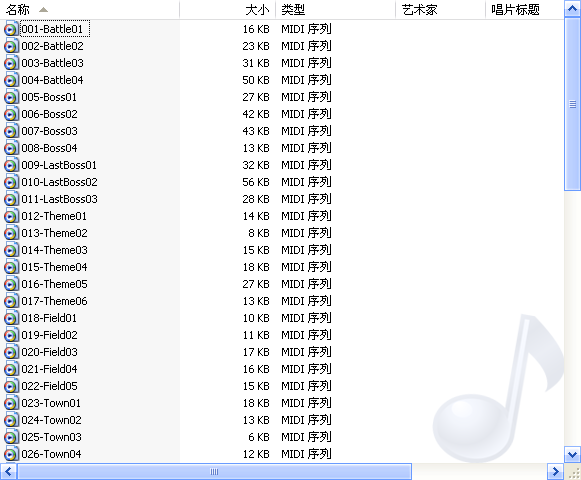Select the 011-LastBoss03 file icon
Viewport: 581px width, 480px height.
coord(11,199)
